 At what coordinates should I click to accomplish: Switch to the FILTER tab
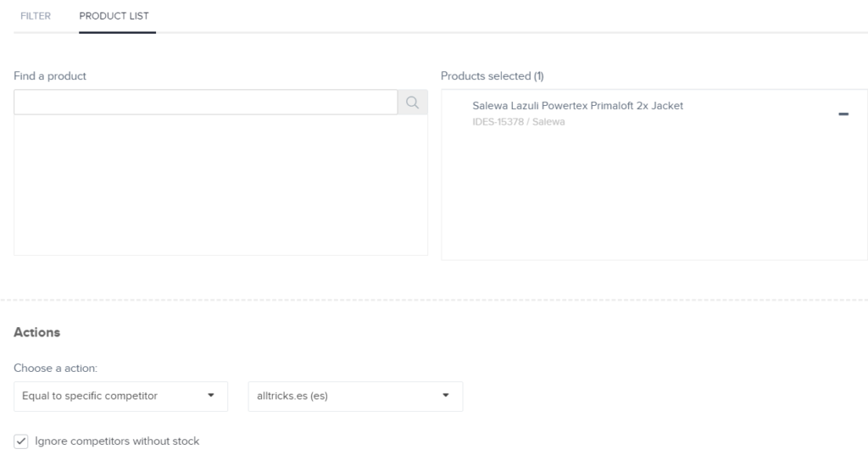(x=36, y=16)
